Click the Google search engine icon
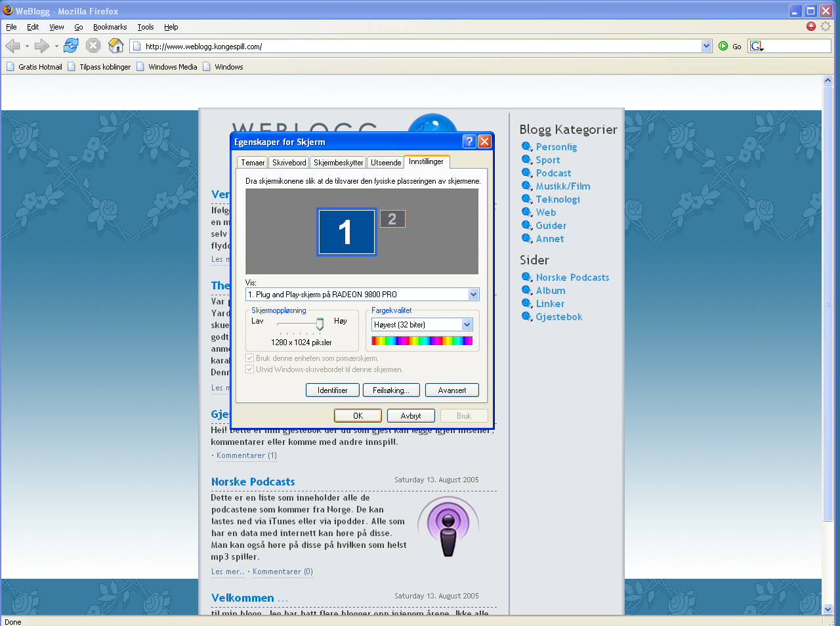Image resolution: width=840 pixels, height=626 pixels. coord(757,46)
